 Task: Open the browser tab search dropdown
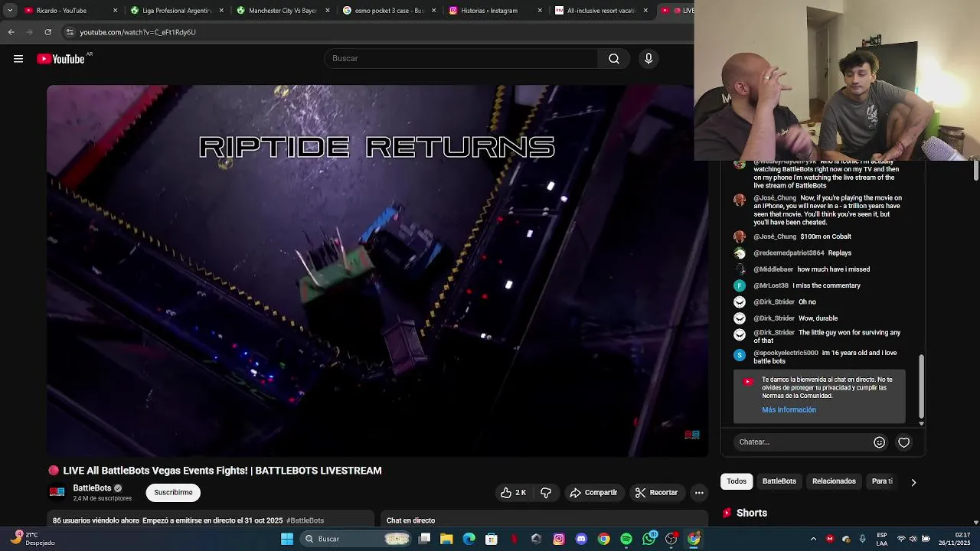[x=10, y=11]
